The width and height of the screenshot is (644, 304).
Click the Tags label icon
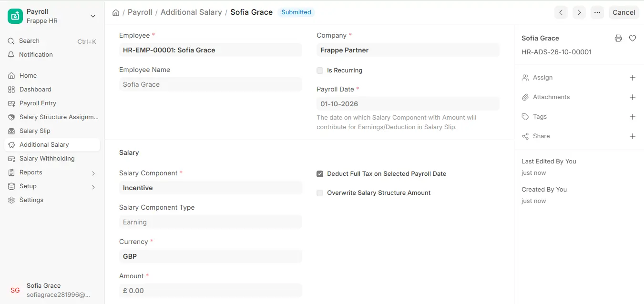525,117
